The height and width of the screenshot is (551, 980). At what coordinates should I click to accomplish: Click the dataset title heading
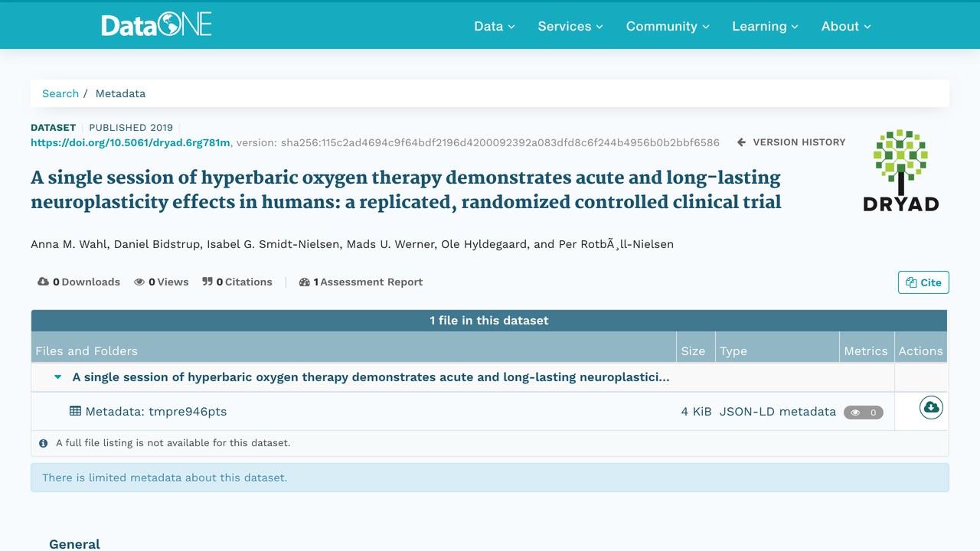[x=406, y=190]
